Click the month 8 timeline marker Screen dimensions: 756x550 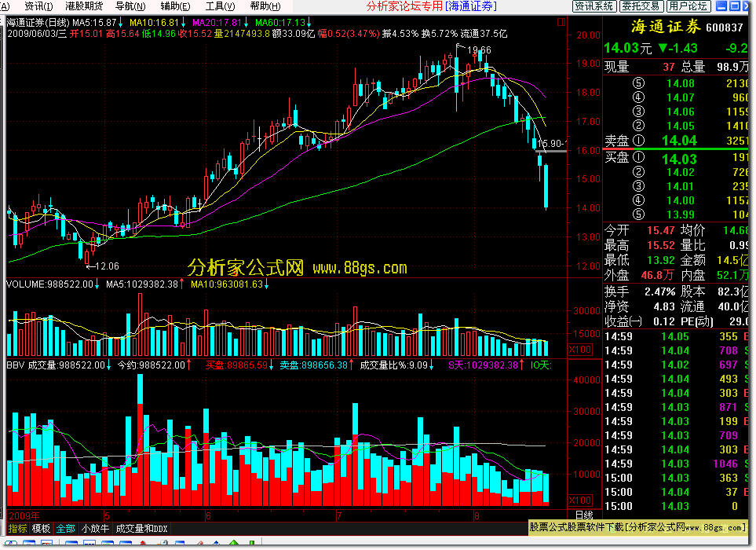pos(477,515)
